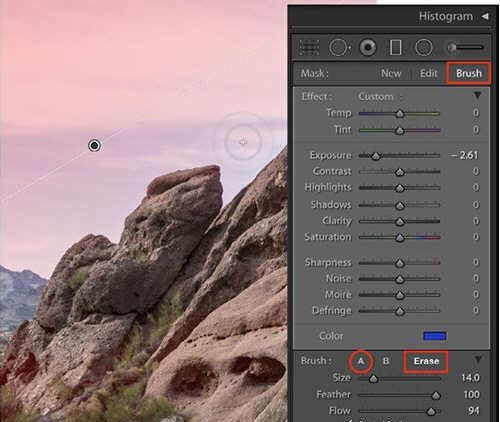Viewport: 500px width, 422px height.
Task: Adjust the brush Size slider handle
Action: 373,379
